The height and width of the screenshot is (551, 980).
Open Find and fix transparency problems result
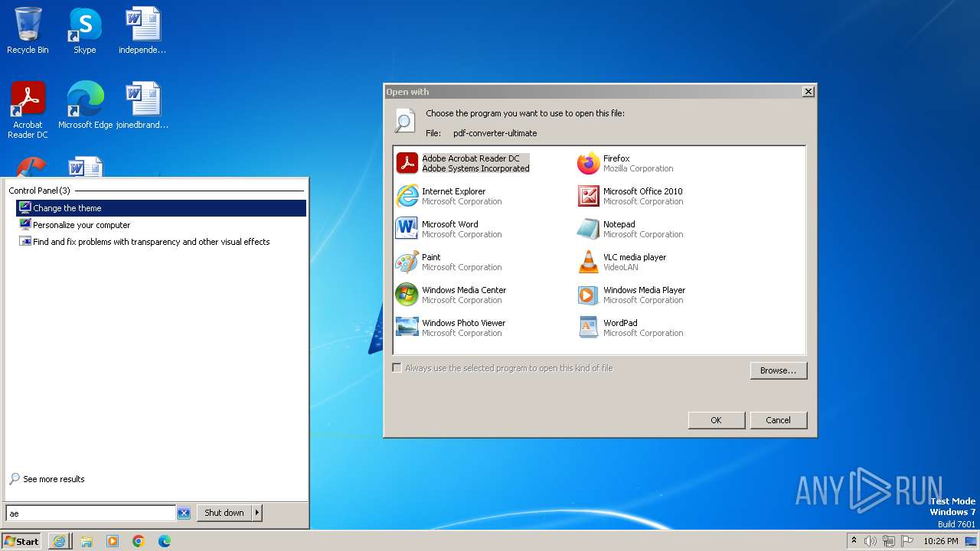click(x=161, y=242)
